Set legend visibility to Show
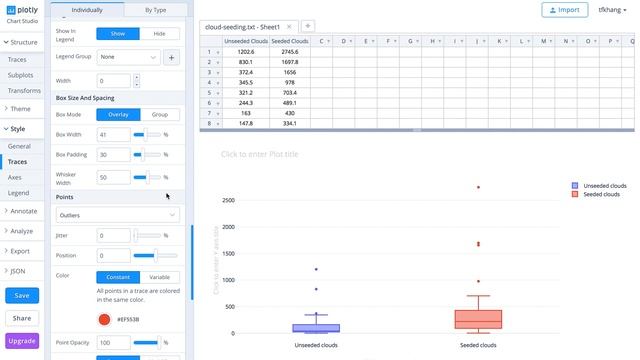The width and height of the screenshot is (640, 360). click(118, 34)
